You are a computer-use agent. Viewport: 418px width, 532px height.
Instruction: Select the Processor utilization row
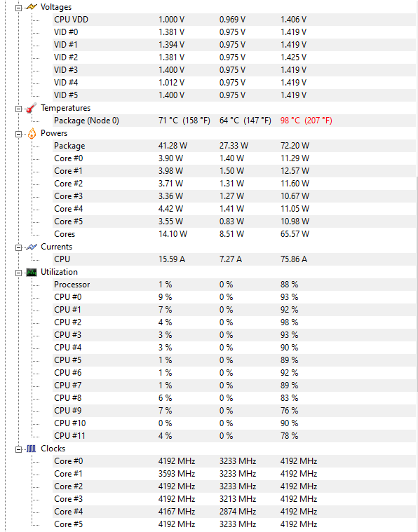(234, 285)
